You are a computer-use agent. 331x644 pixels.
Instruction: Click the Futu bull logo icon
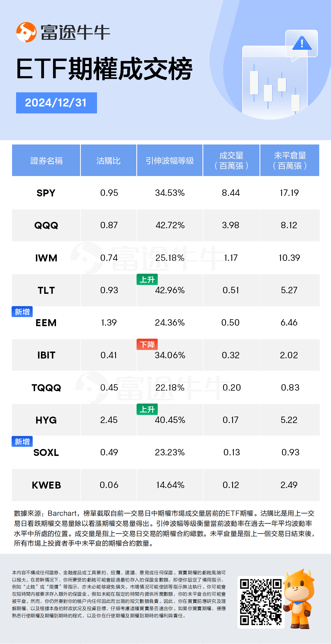(26, 32)
